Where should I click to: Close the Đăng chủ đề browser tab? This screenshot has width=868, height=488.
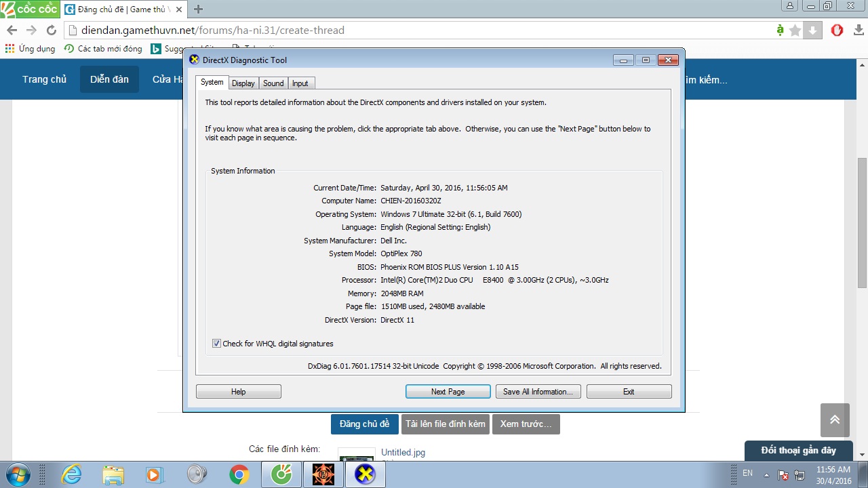coord(179,9)
